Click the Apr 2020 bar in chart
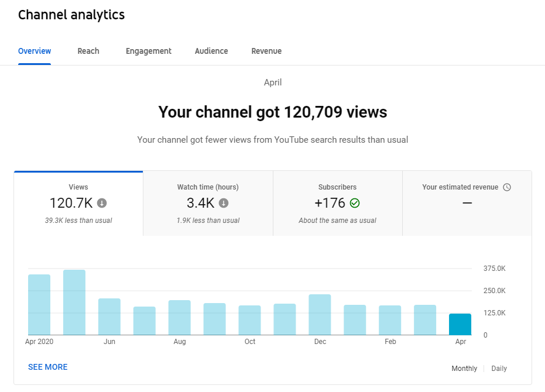 (x=39, y=305)
